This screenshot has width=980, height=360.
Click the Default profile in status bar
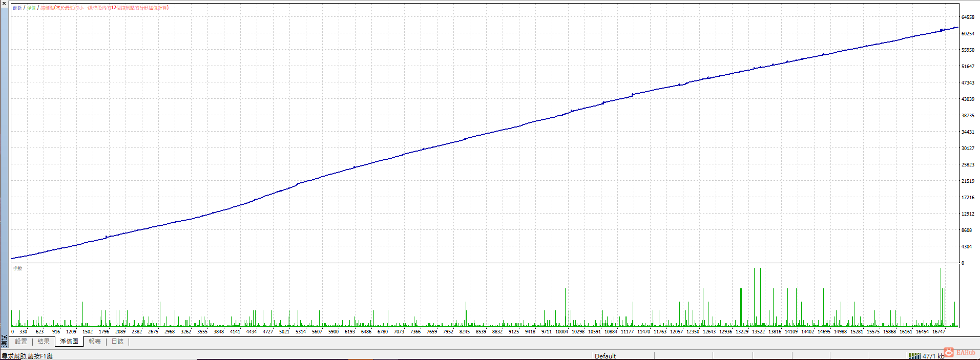coord(605,356)
